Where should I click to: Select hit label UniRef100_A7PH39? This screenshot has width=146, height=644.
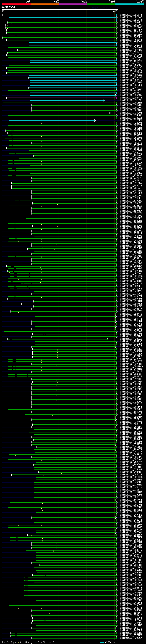point(131,32)
